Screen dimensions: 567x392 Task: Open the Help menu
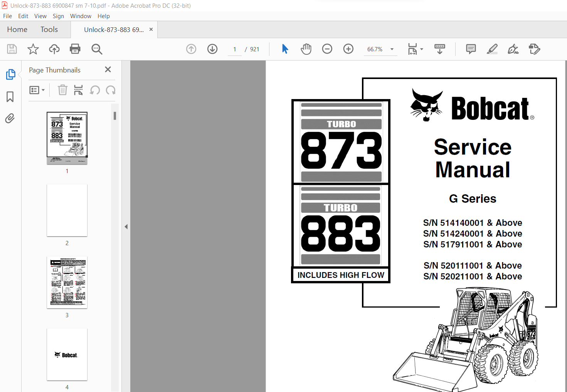coord(104,16)
